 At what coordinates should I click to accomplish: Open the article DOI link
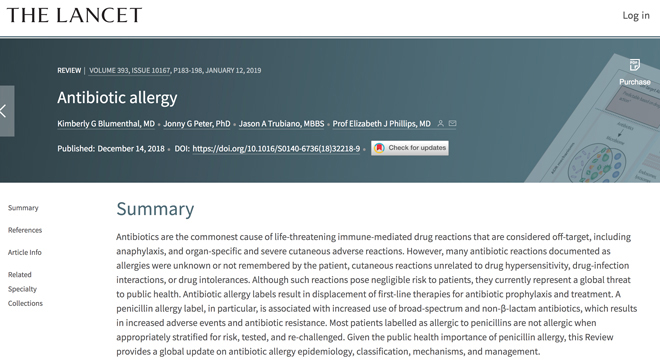click(x=276, y=149)
